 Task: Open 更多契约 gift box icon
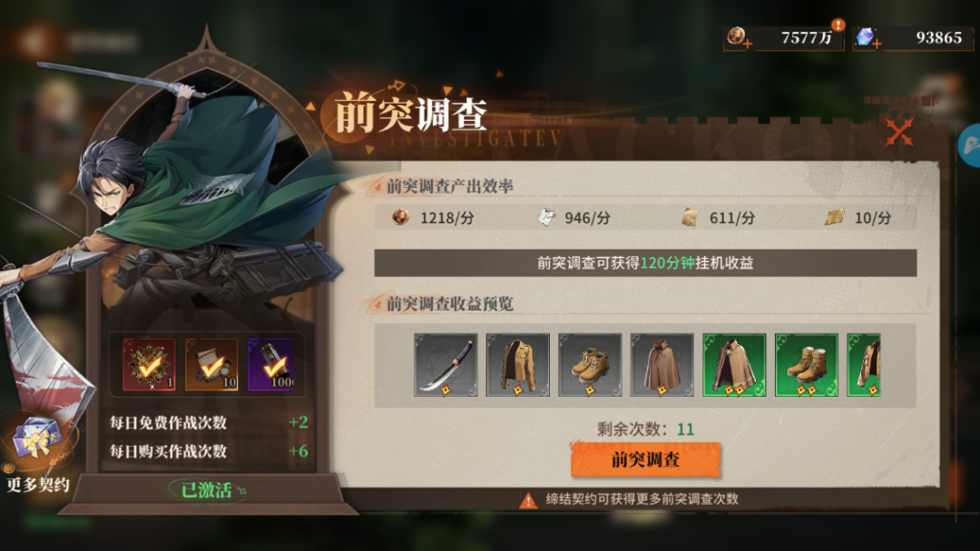click(x=38, y=439)
